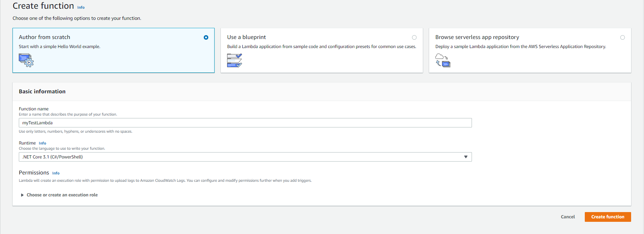Viewport: 644px width, 234px height.
Task: Click 'Choose the language to use' description
Action: 62,149
